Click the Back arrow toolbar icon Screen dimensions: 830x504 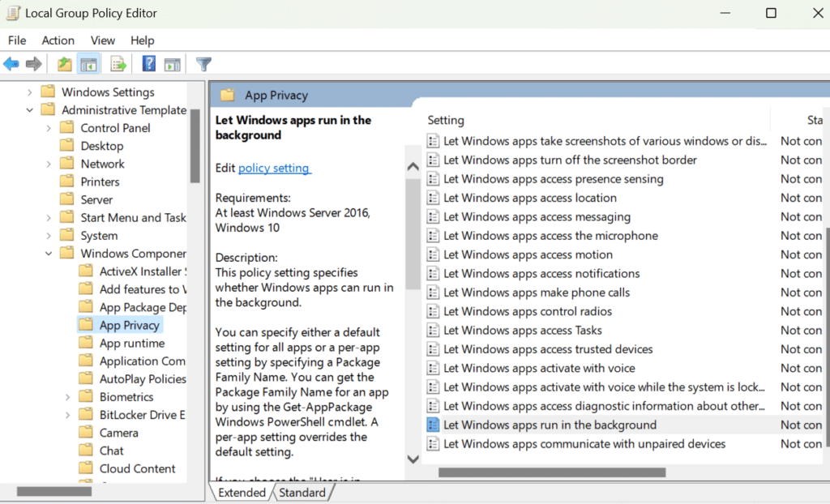pyautogui.click(x=11, y=64)
